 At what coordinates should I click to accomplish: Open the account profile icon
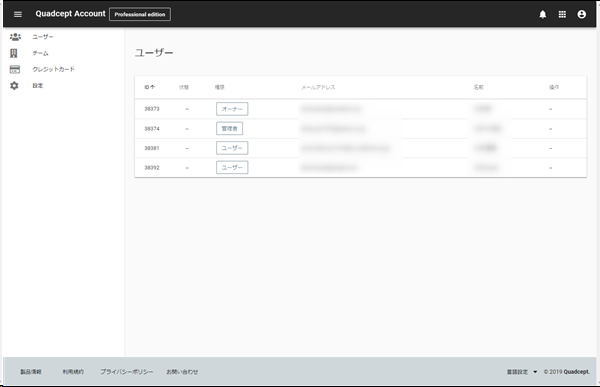pos(582,15)
